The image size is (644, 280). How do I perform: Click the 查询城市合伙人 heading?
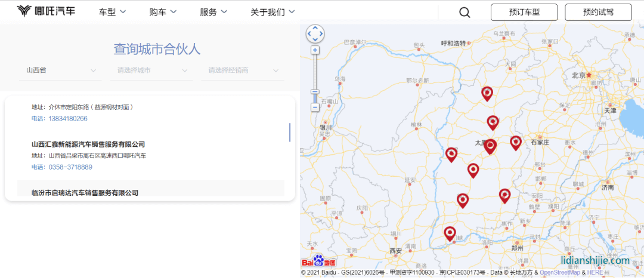point(157,50)
